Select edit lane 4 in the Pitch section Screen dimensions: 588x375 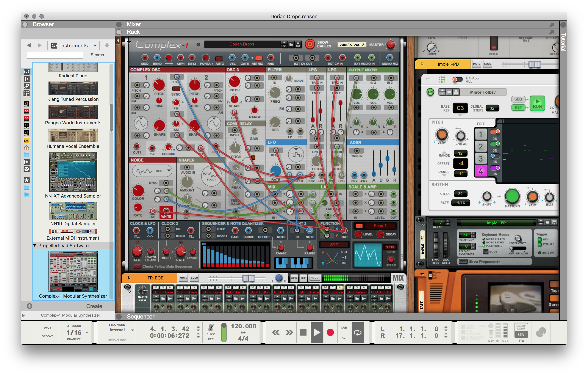coord(480,171)
